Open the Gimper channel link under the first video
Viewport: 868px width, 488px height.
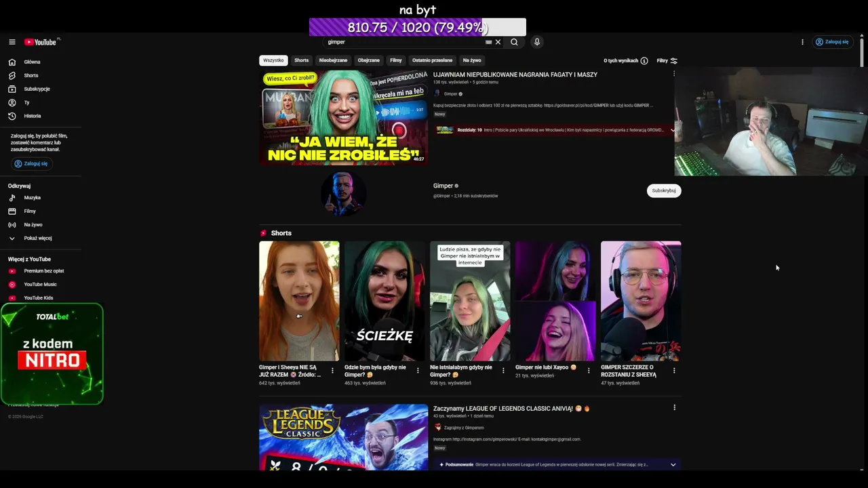pyautogui.click(x=450, y=94)
